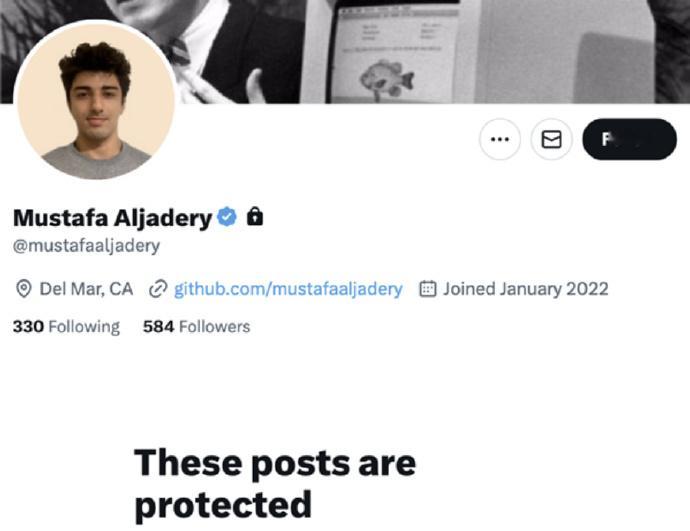The width and height of the screenshot is (690, 531).
Task: Click the blue verified badge
Action: [227, 217]
